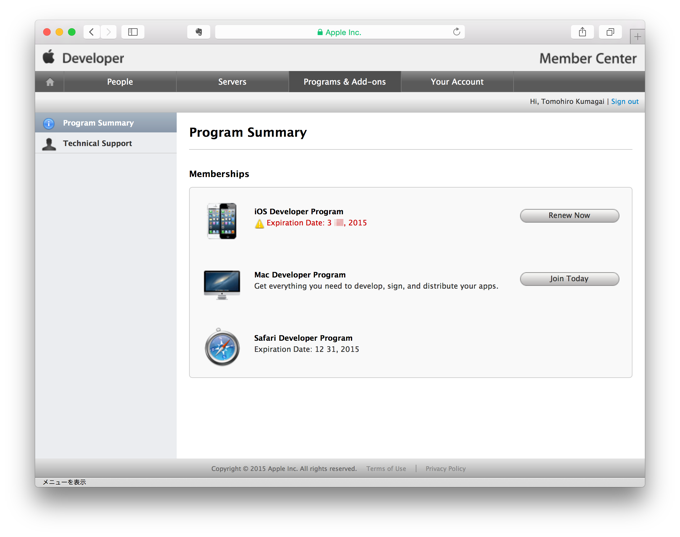Click the Safari Developer Program title
Image resolution: width=680 pixels, height=537 pixels.
coord(303,338)
